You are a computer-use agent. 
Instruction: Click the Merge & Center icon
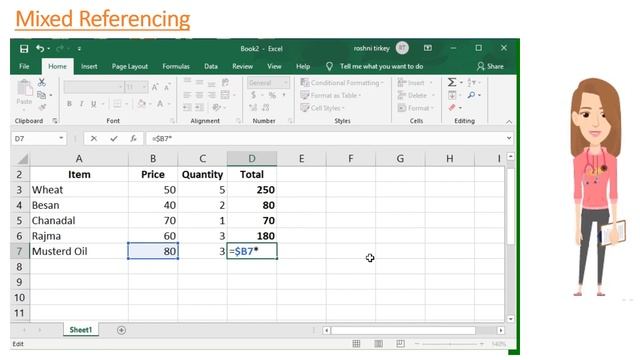tap(225, 95)
